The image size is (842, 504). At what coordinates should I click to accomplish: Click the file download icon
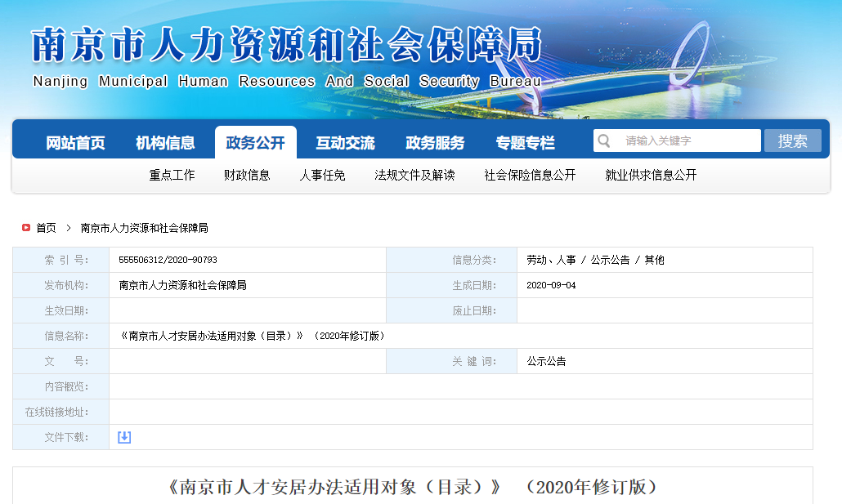124,437
